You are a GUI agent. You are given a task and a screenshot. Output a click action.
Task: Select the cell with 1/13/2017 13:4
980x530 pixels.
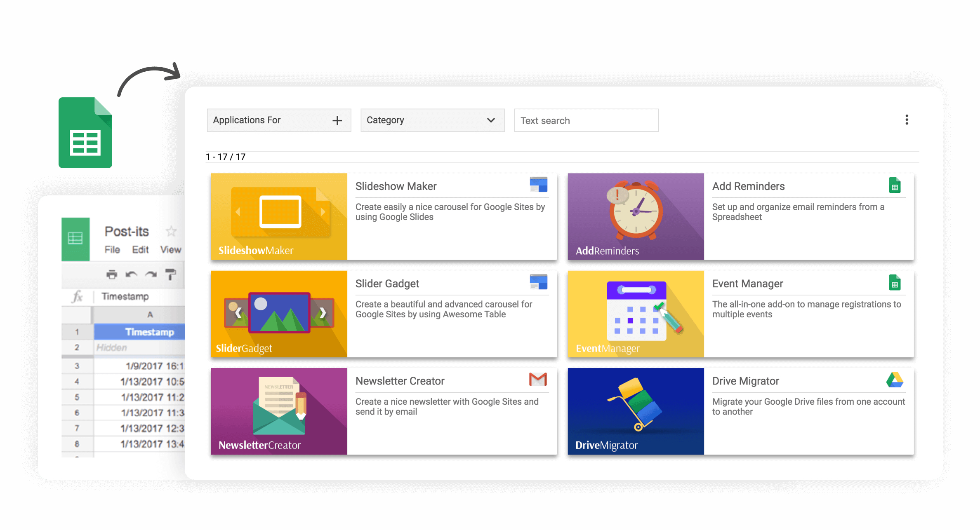139,444
